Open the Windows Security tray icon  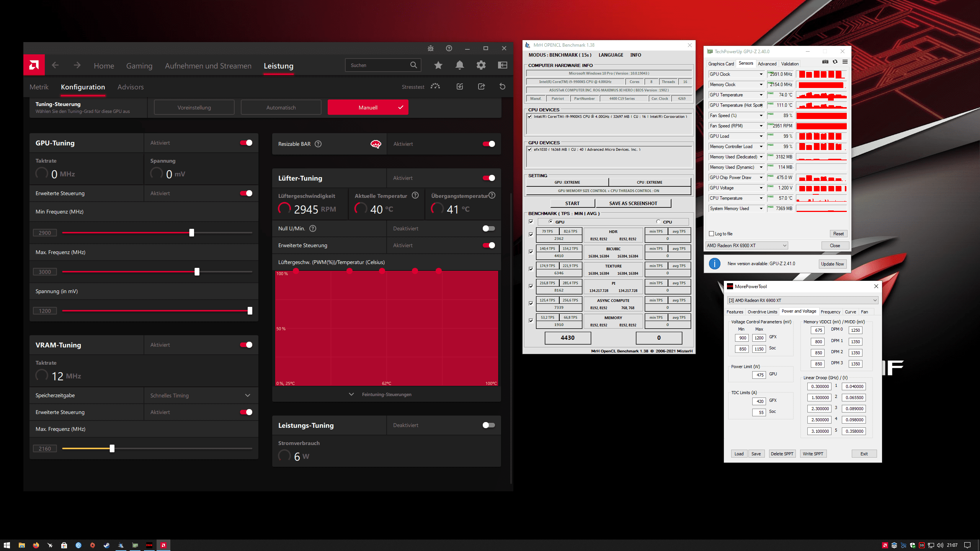tap(913, 545)
